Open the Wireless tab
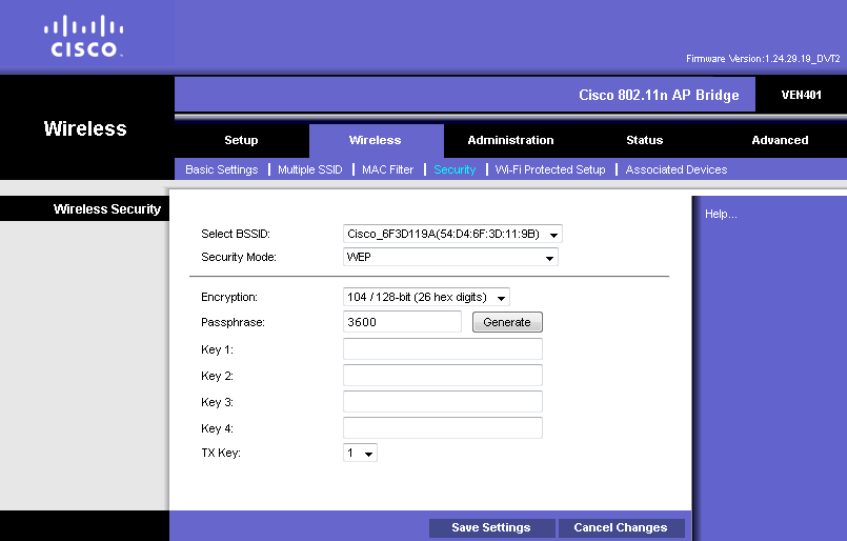 coord(375,140)
